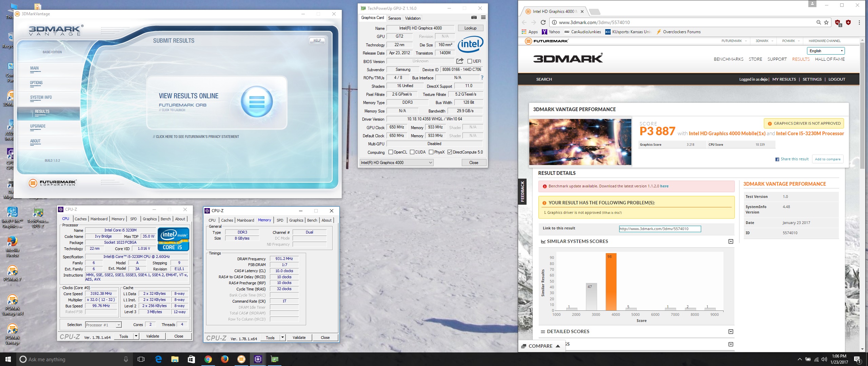Launch the Futuremark ORB round button
The width and height of the screenshot is (868, 366).
[257, 102]
